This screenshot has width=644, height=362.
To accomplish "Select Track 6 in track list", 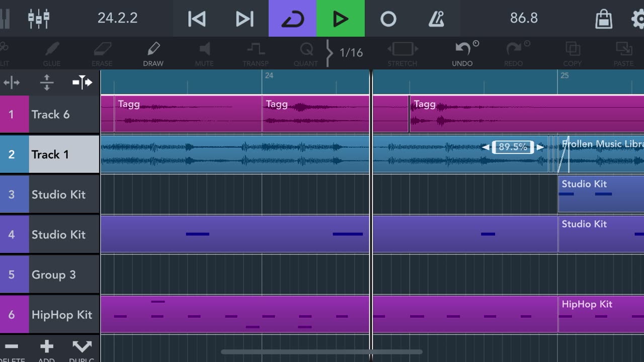I will click(x=64, y=114).
